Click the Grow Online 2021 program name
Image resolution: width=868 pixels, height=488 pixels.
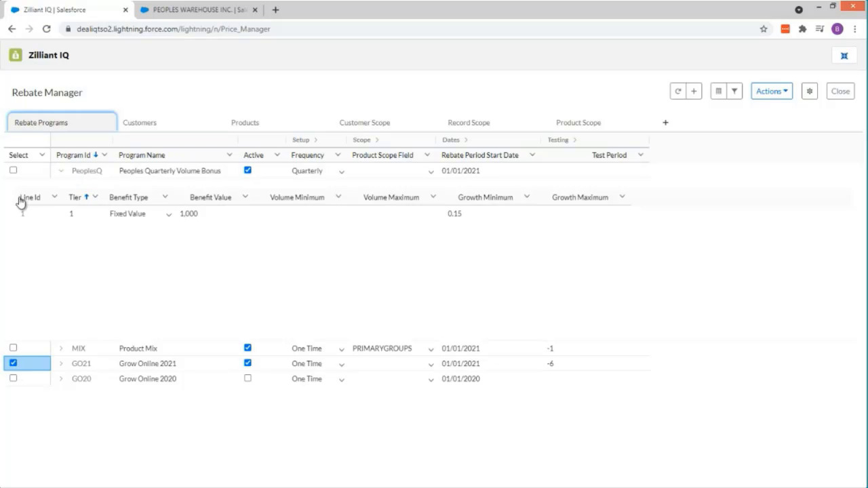point(147,364)
